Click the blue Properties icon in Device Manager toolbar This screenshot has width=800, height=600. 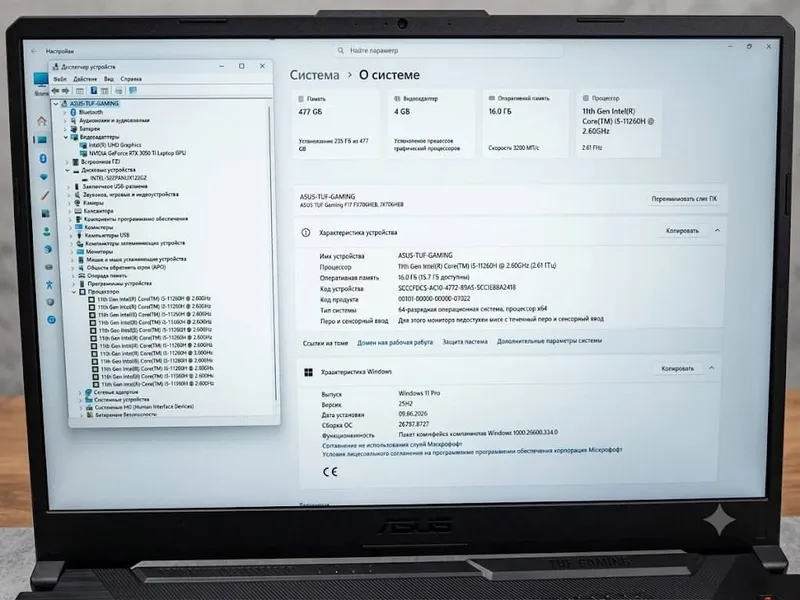(94, 90)
